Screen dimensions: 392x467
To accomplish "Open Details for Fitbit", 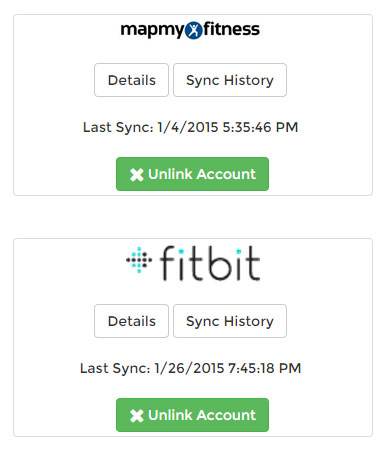I will click(131, 321).
